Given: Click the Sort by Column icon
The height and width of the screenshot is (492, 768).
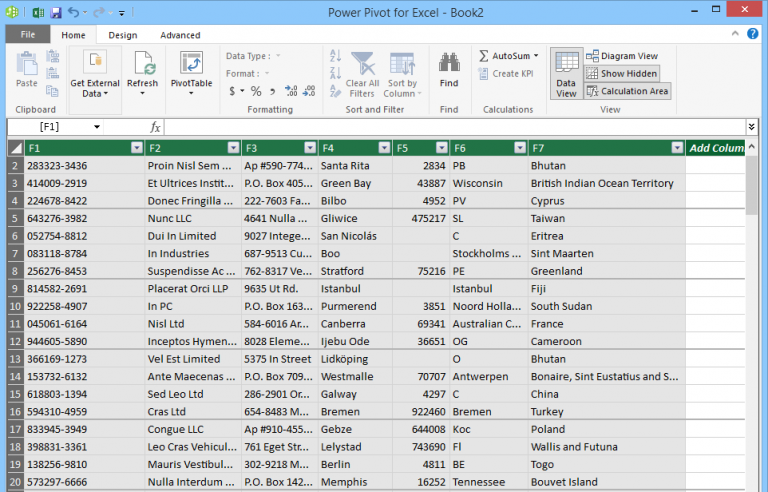Looking at the screenshot, I should 403,64.
